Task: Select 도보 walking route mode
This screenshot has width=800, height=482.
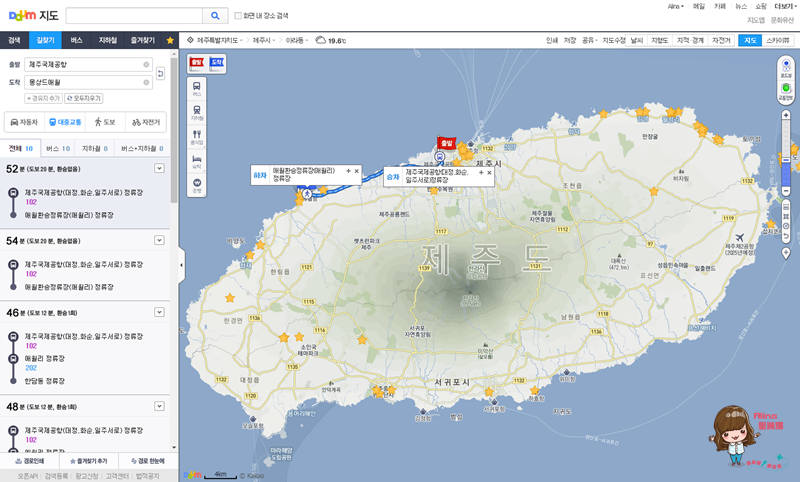Action: (x=105, y=122)
